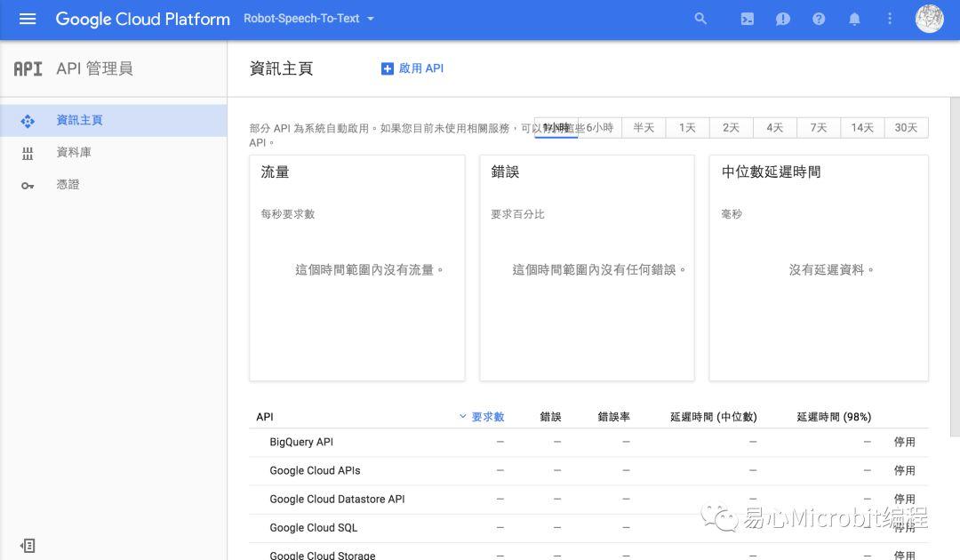The image size is (960, 560).
Task: Open Google Cloud APIs row
Action: (x=588, y=470)
